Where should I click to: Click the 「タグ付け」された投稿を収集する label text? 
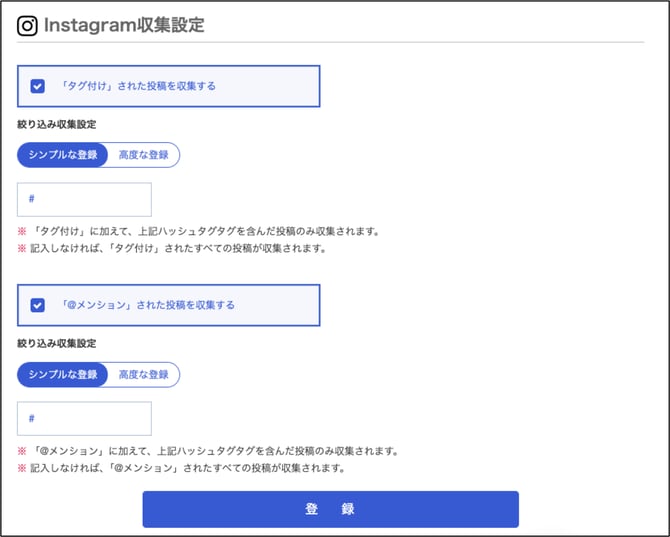[x=138, y=86]
